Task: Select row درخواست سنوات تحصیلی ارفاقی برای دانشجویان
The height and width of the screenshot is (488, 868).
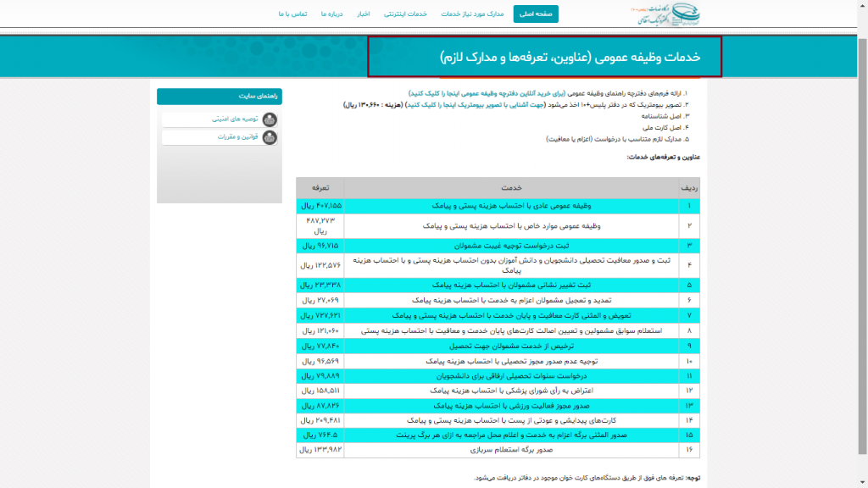Action: (498, 375)
